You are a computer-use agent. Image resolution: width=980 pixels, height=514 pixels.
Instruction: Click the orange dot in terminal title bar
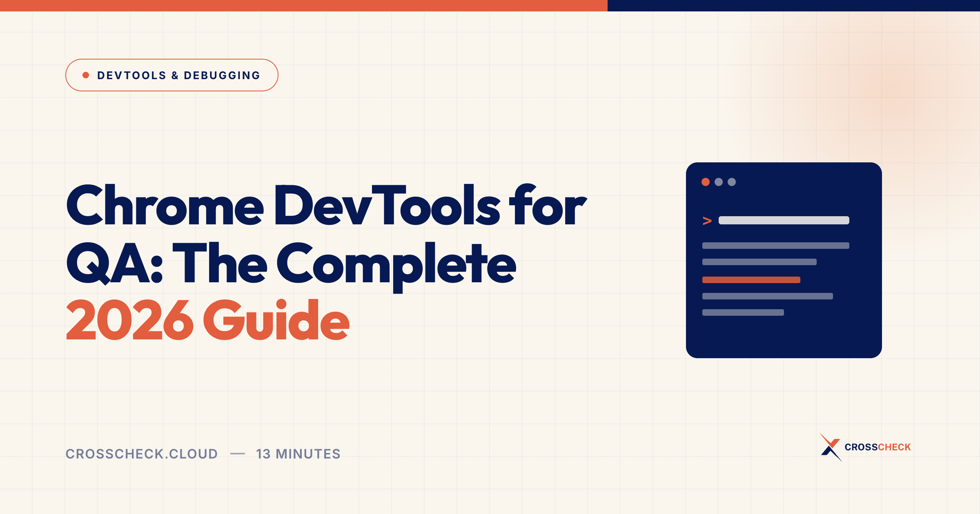[706, 182]
